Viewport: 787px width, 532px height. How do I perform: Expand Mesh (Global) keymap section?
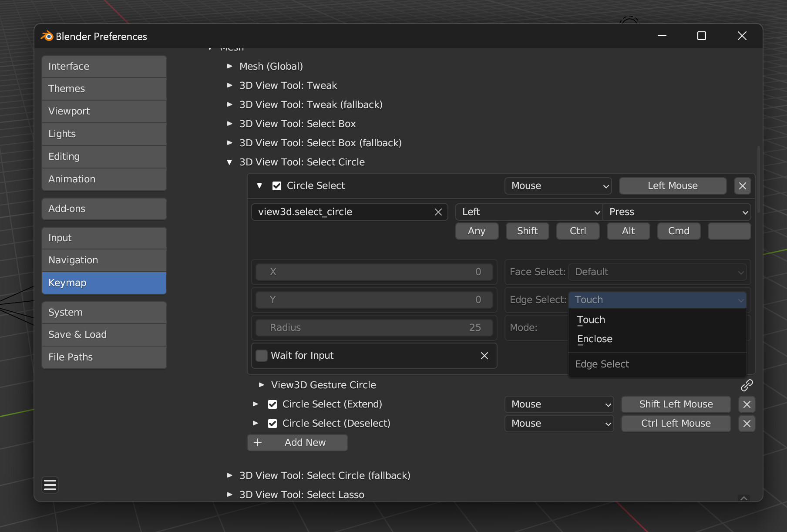(x=230, y=66)
